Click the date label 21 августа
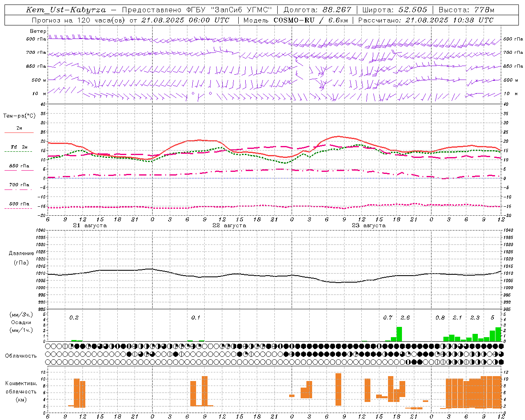525x420 pixels. [x=90, y=226]
